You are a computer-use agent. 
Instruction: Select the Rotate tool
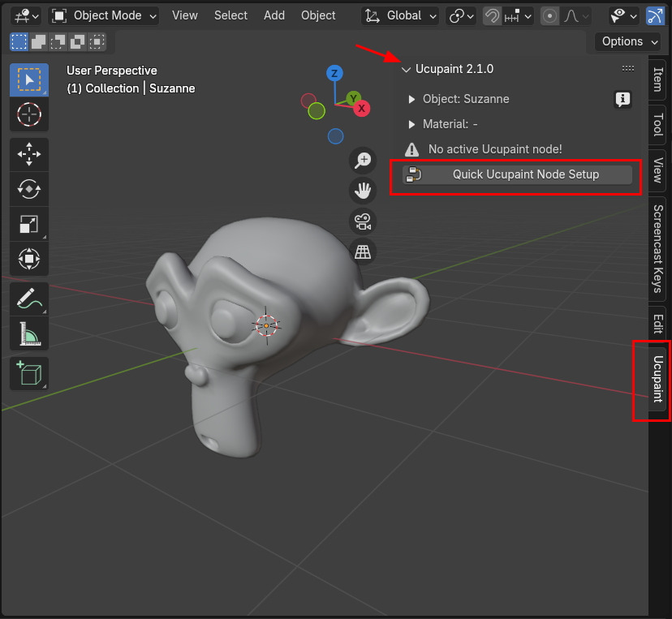[29, 189]
